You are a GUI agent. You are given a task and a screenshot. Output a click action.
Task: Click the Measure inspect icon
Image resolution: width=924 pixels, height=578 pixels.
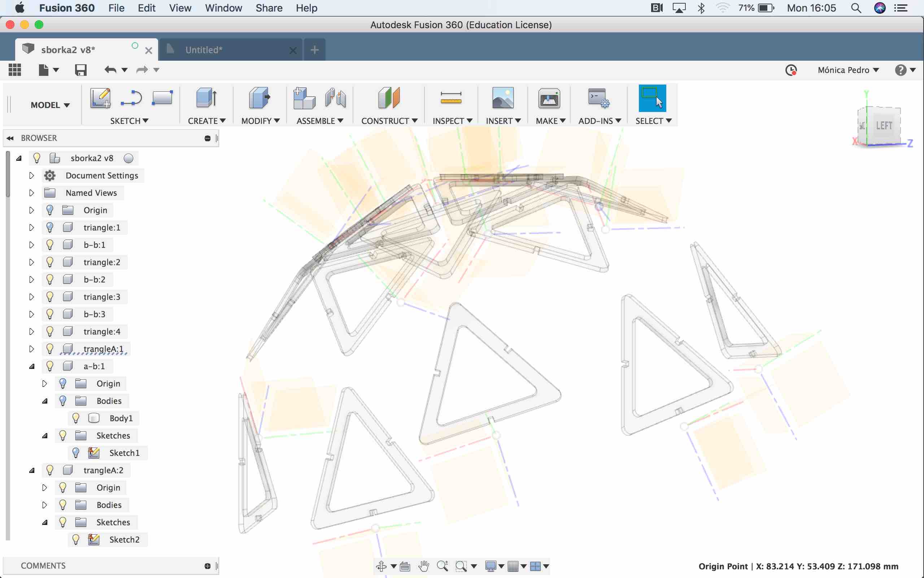451,98
